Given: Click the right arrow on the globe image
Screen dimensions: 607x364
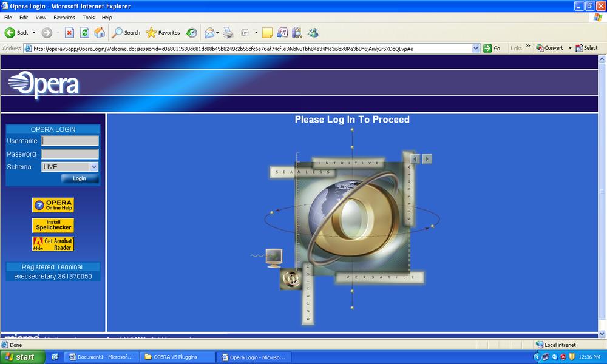Looking at the screenshot, I should click(427, 158).
